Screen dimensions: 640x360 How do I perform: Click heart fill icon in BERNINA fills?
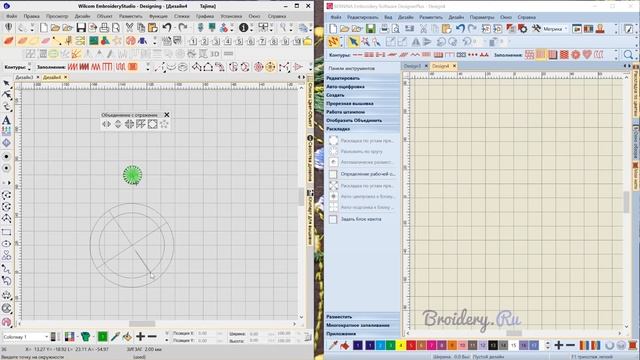click(x=587, y=55)
